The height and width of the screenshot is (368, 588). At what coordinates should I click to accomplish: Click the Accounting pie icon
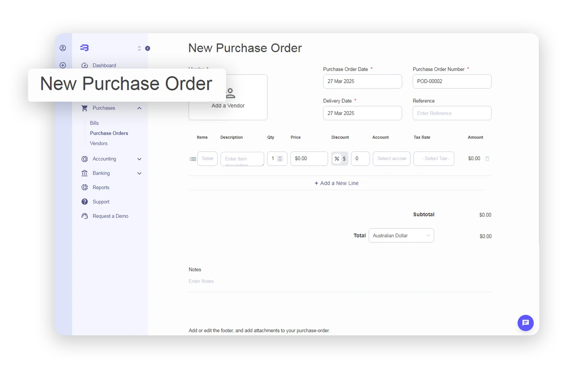point(85,159)
